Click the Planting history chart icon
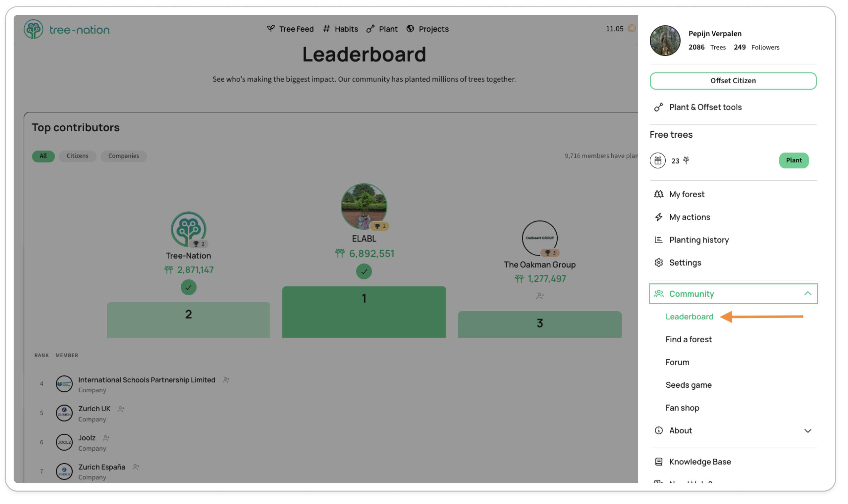The height and width of the screenshot is (504, 848). 659,240
